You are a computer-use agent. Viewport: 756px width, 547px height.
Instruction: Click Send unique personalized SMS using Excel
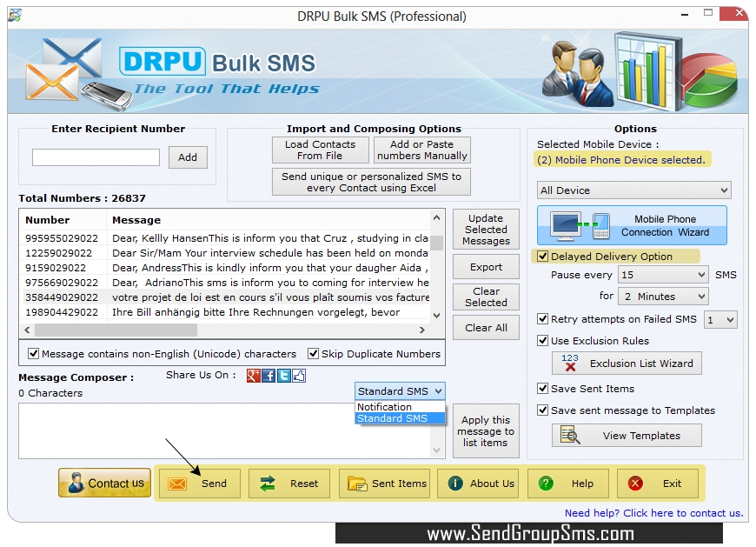pos(371,182)
